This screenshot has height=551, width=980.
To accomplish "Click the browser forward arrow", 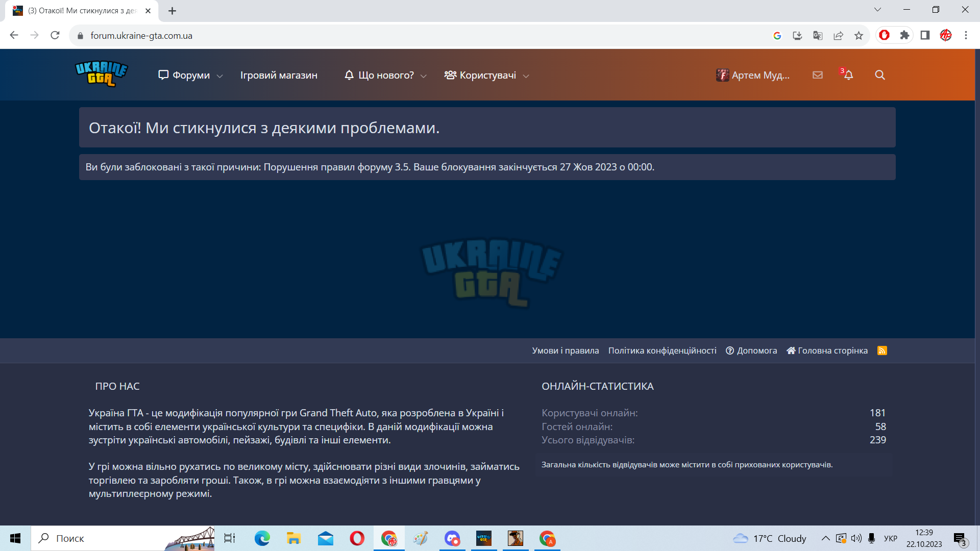I will point(35,35).
